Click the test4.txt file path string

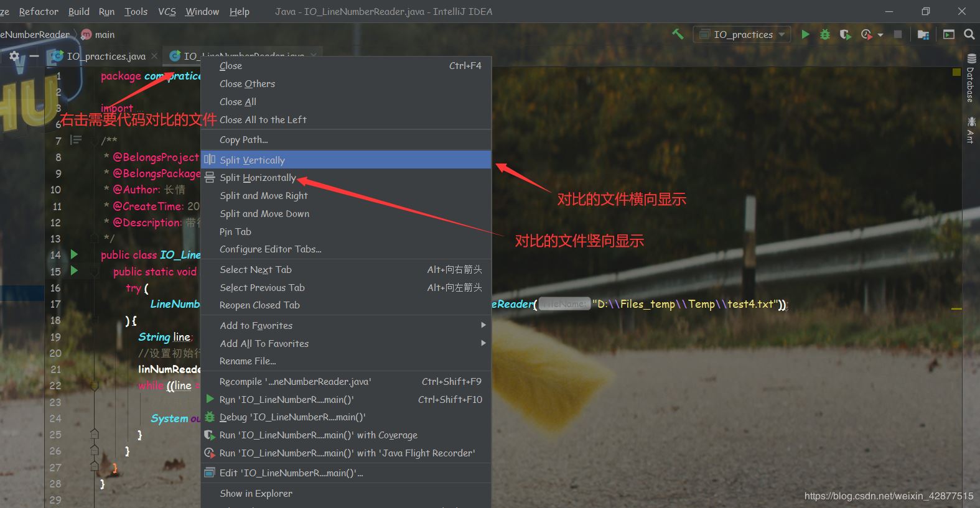tap(686, 304)
